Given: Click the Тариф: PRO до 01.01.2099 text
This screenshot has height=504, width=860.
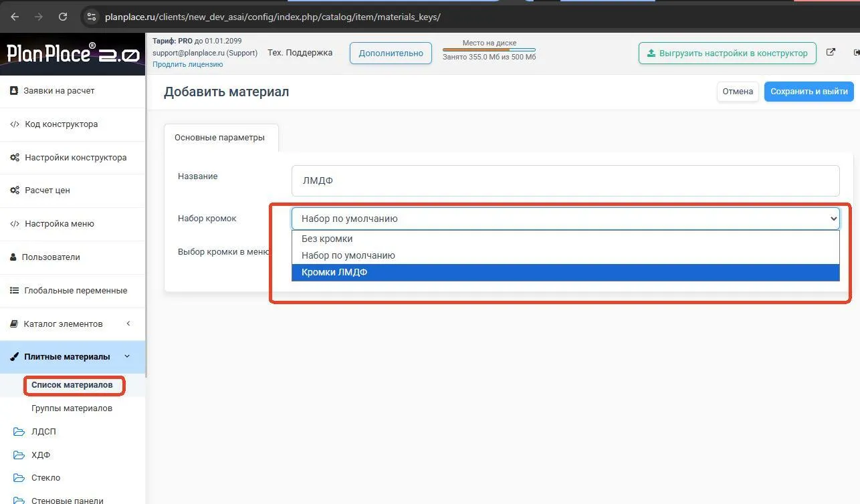Looking at the screenshot, I should [197, 41].
